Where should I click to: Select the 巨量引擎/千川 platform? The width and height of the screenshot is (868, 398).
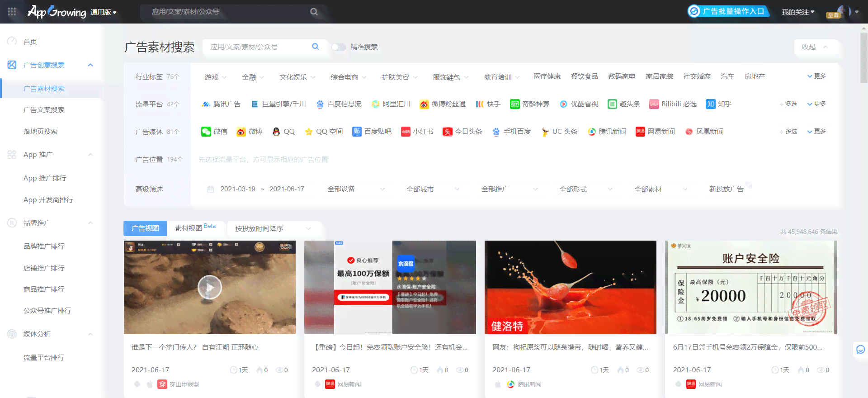tap(279, 104)
